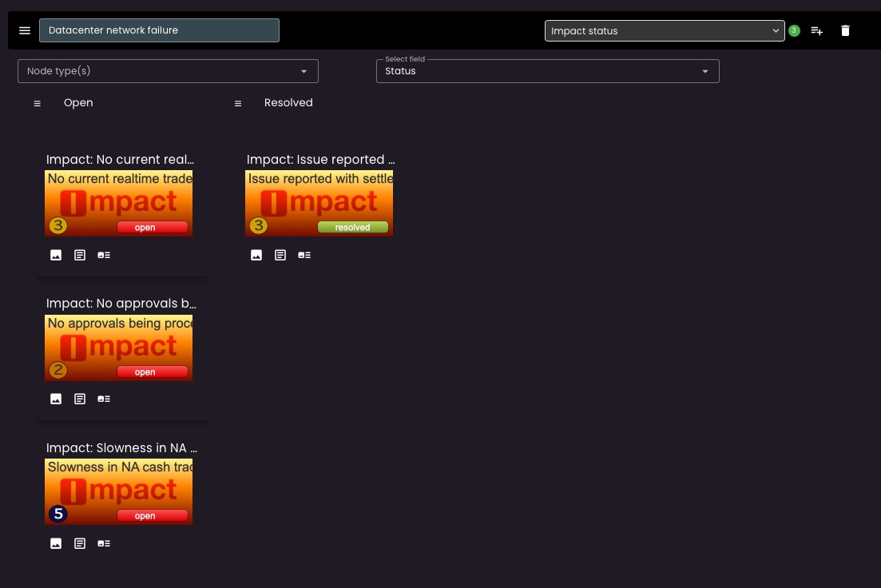
Task: Open the Select field Status dropdown
Action: click(547, 71)
